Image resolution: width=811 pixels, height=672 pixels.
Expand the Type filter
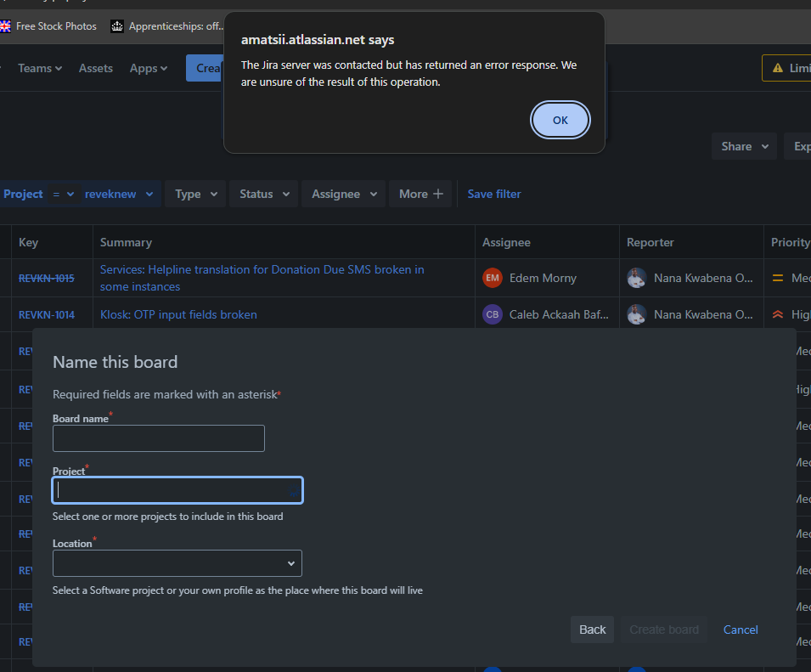pos(195,194)
